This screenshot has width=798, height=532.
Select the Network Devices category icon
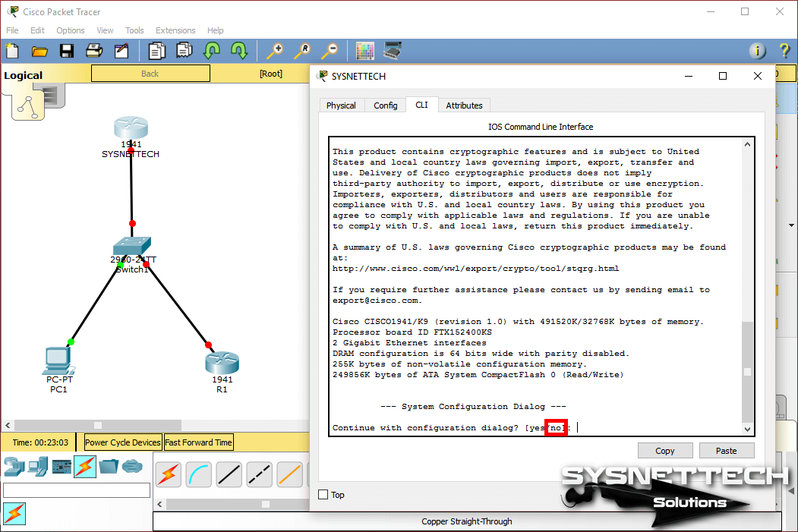pos(14,466)
